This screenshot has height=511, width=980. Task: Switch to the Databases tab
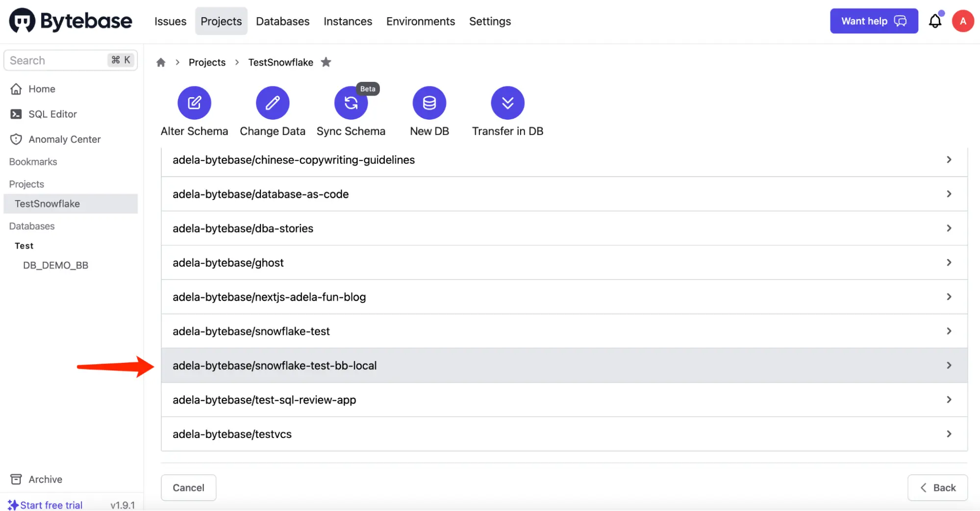[x=282, y=21]
